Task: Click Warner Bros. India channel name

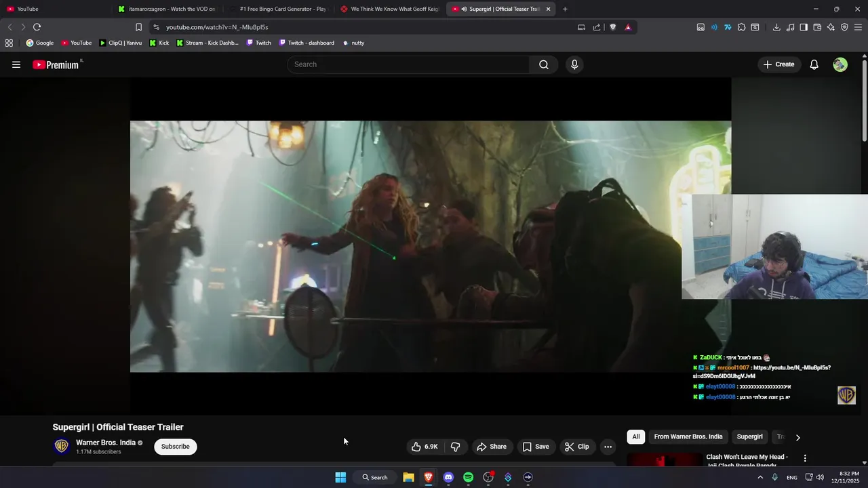Action: point(106,443)
